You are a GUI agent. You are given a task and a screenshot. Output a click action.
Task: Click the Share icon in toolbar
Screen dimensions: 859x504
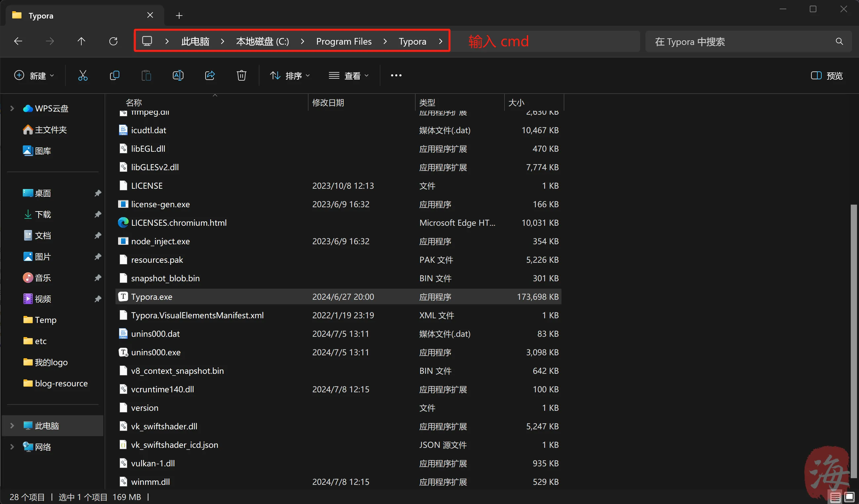point(210,75)
